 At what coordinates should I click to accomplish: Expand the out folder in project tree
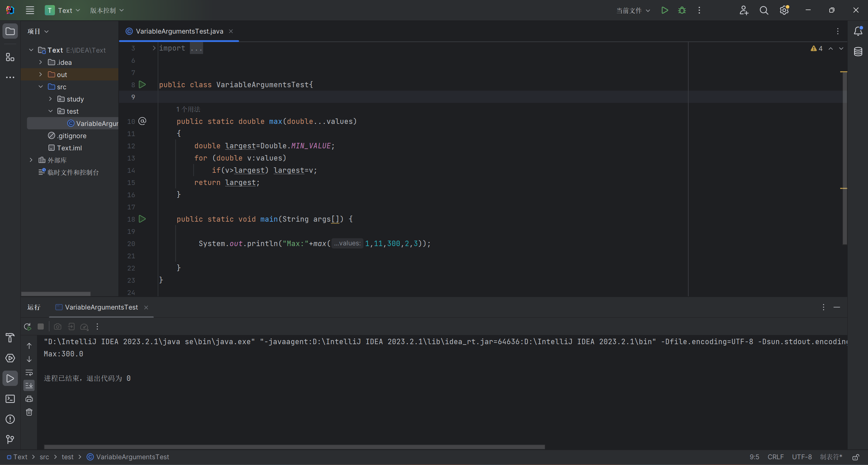[x=41, y=75]
